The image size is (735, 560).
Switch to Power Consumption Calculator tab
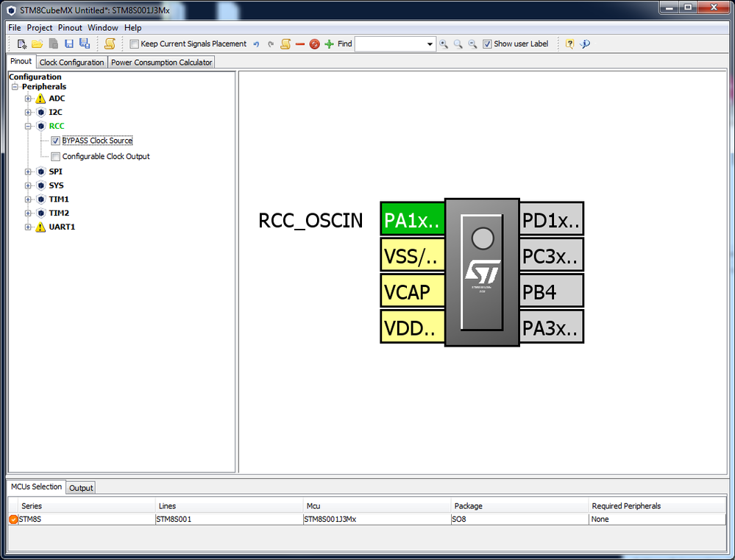pos(161,63)
